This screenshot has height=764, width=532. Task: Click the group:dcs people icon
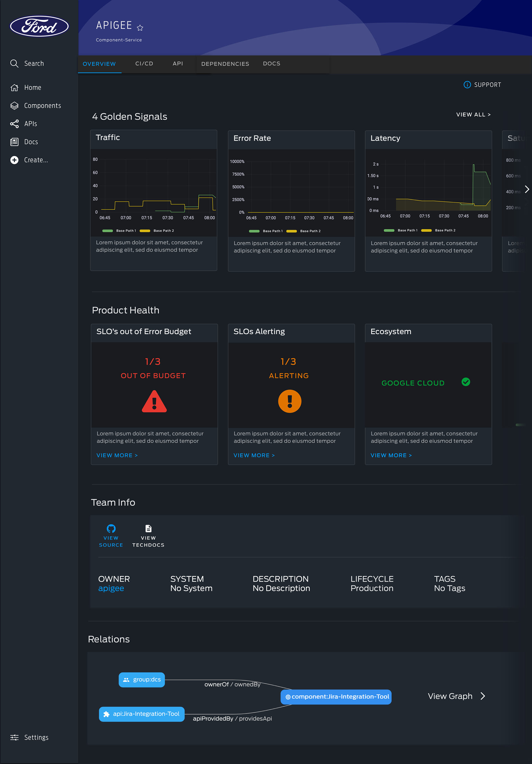(x=126, y=680)
